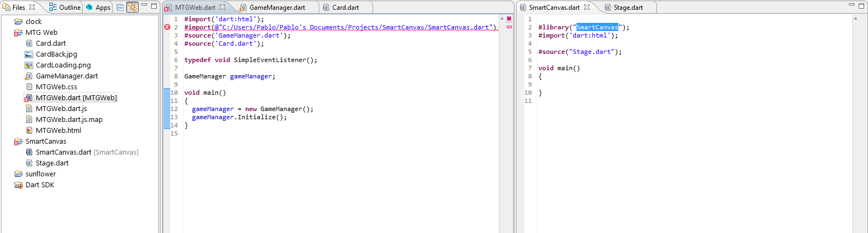Click the CardBack.jpg image icon
Screen dimensions: 868x233
[x=29, y=54]
